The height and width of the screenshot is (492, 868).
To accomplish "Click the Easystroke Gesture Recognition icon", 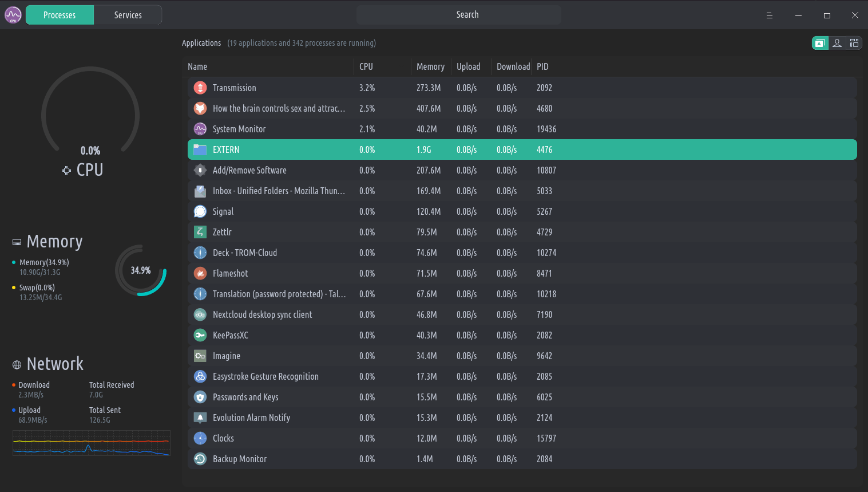I will click(200, 376).
